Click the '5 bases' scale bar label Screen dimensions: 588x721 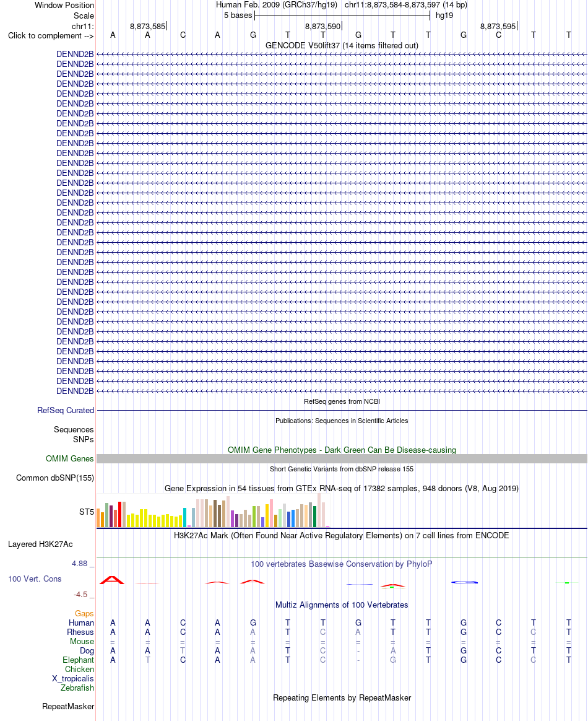(238, 15)
